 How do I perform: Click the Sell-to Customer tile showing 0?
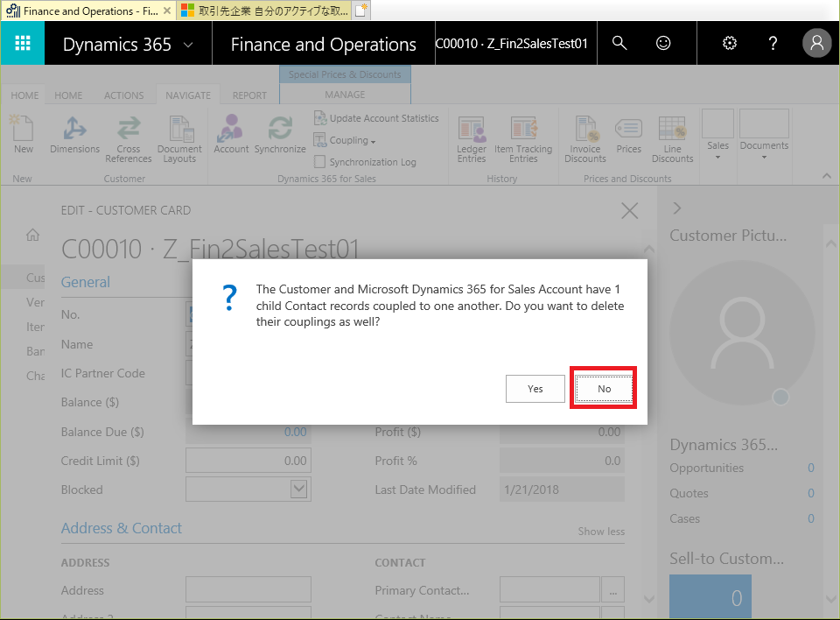point(710,596)
